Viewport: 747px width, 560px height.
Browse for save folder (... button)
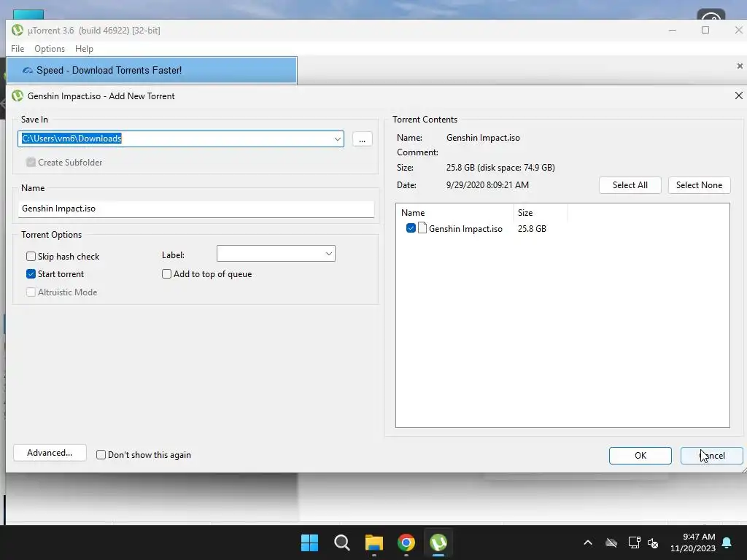(362, 139)
